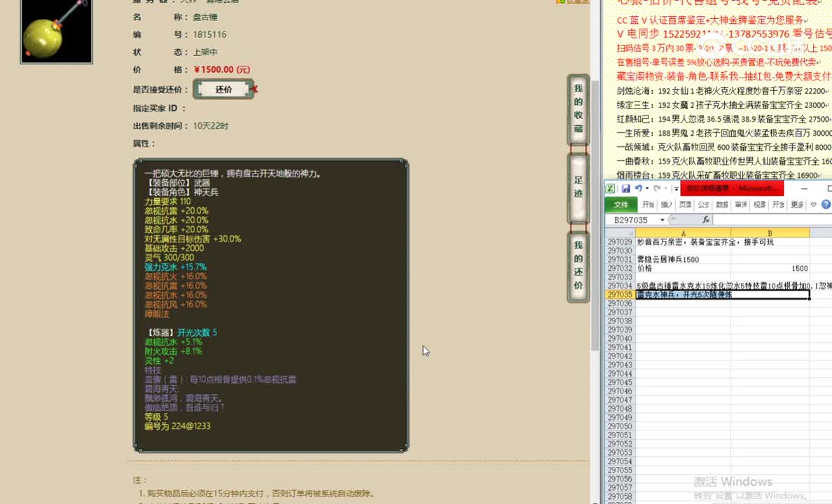The image size is (832, 504).
Task: Click cell reading 妙音百万亲密，装备宝宝齐全
Action: (683, 242)
